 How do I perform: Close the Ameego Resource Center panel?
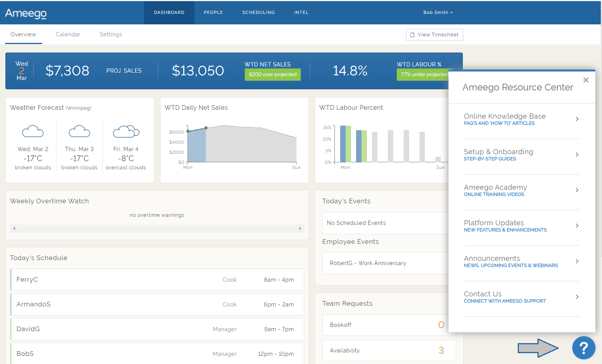(586, 80)
